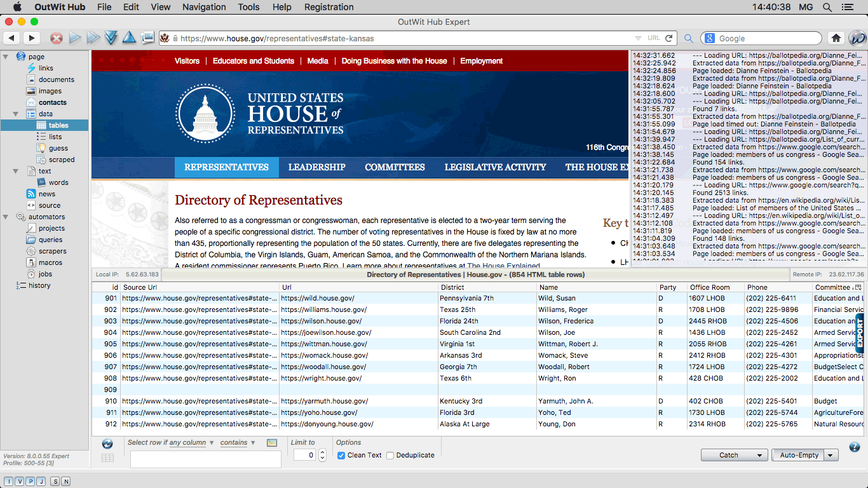Click the home page icon
Screen dimensions: 868x488
836,38
